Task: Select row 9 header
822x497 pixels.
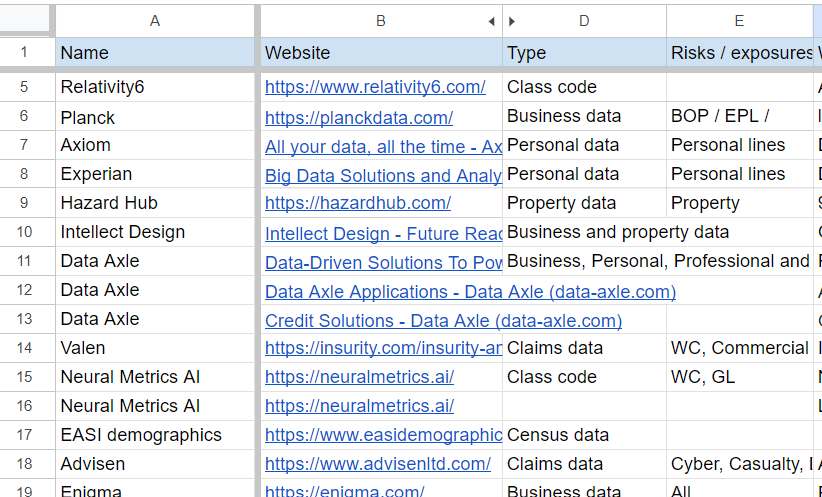Action: point(24,203)
